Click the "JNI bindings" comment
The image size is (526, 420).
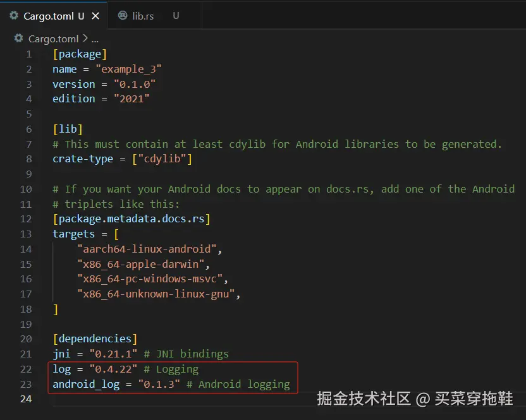point(187,354)
